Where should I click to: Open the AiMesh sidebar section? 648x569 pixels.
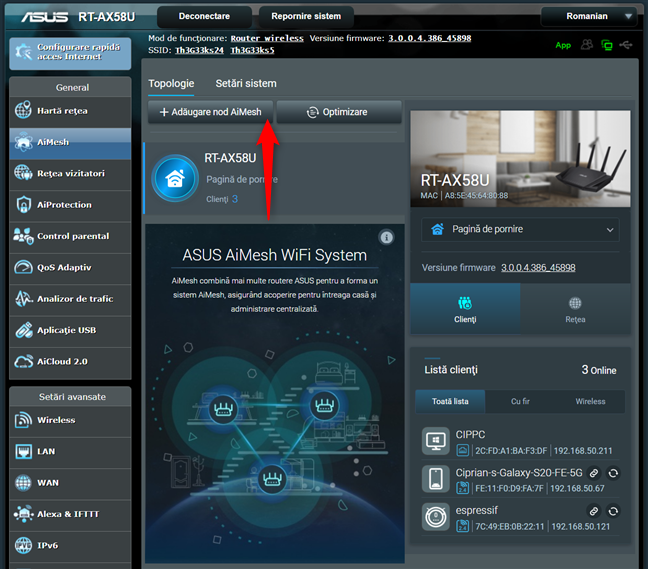(x=70, y=143)
